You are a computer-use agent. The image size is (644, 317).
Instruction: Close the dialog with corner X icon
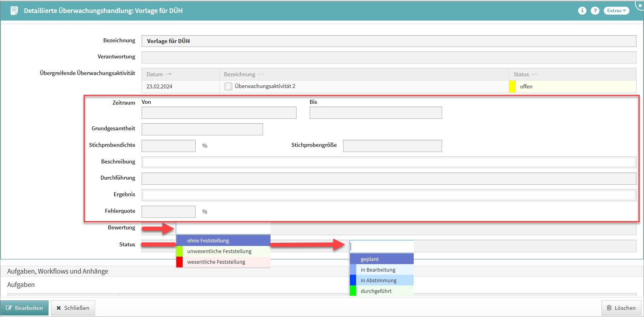point(640,5)
